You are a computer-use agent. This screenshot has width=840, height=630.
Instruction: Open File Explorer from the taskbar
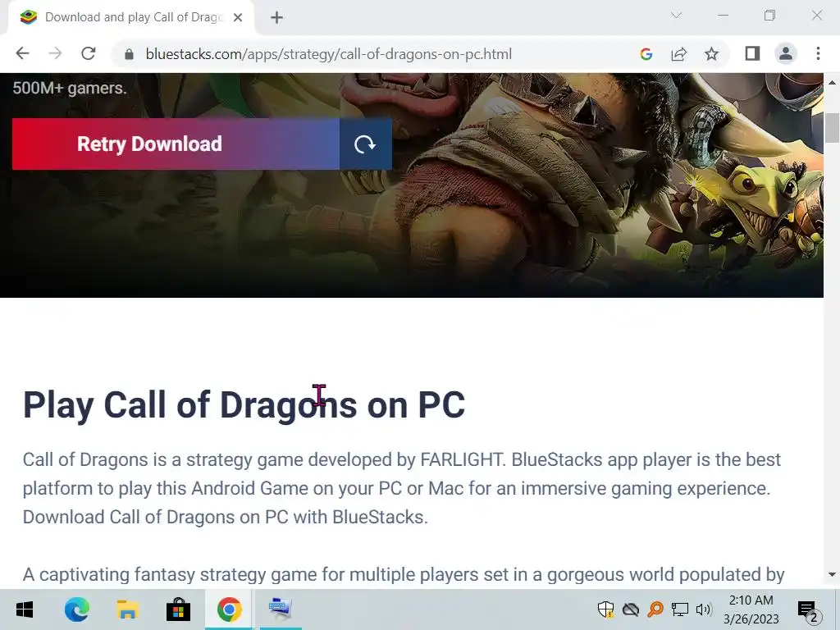(127, 609)
